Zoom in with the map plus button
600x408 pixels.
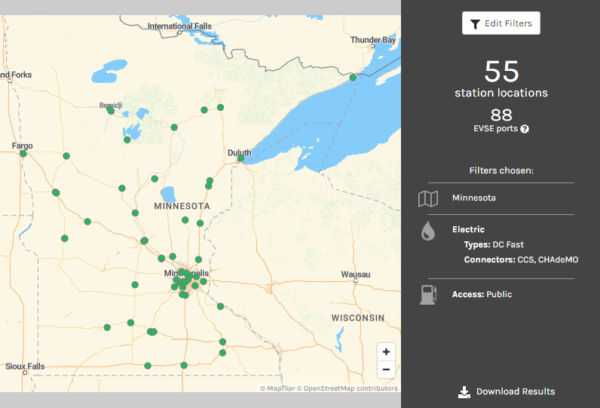click(x=386, y=352)
